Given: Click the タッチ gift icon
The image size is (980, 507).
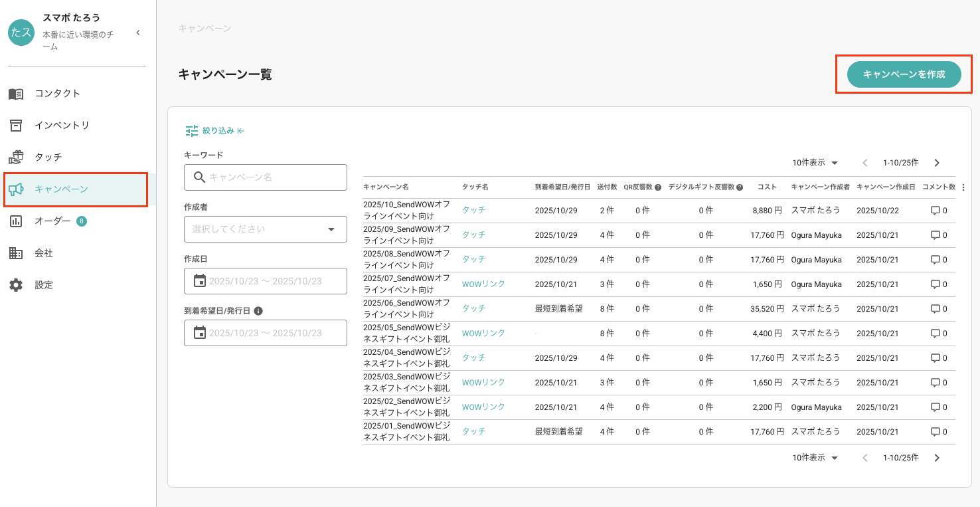Looking at the screenshot, I should tap(16, 157).
